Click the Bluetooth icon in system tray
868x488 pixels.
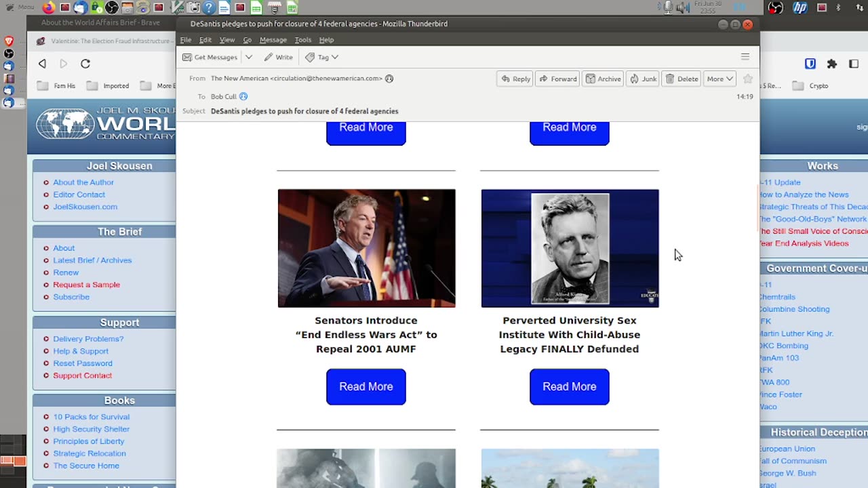838,7
